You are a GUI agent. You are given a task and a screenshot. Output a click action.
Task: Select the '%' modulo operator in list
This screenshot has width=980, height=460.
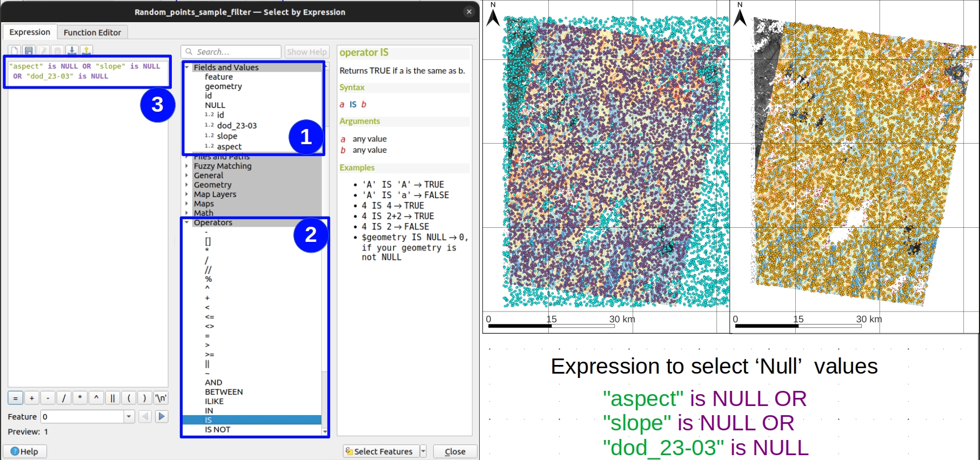pyautogui.click(x=208, y=279)
